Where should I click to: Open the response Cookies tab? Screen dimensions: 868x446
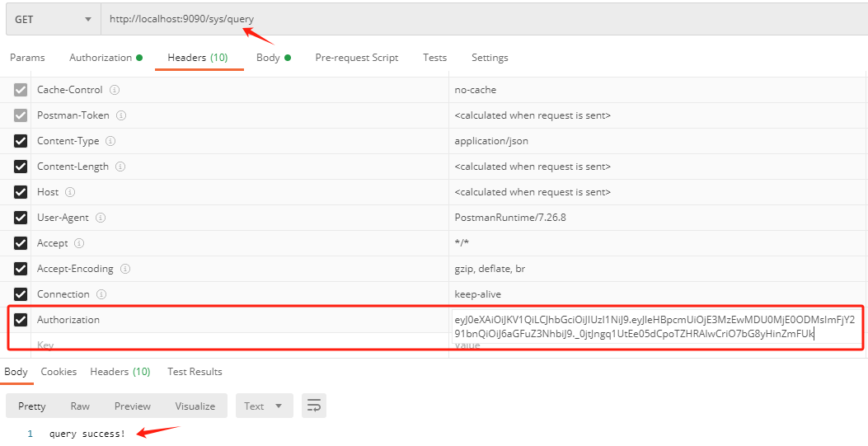(x=59, y=371)
